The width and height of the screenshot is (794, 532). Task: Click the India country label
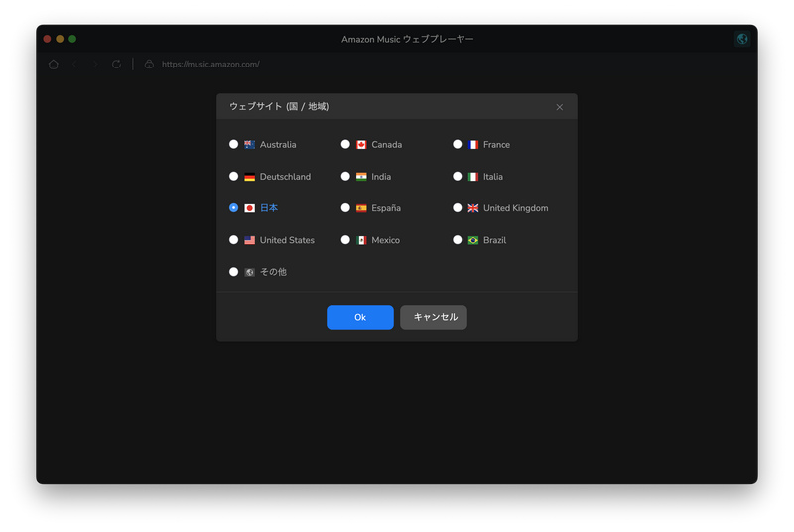(381, 177)
